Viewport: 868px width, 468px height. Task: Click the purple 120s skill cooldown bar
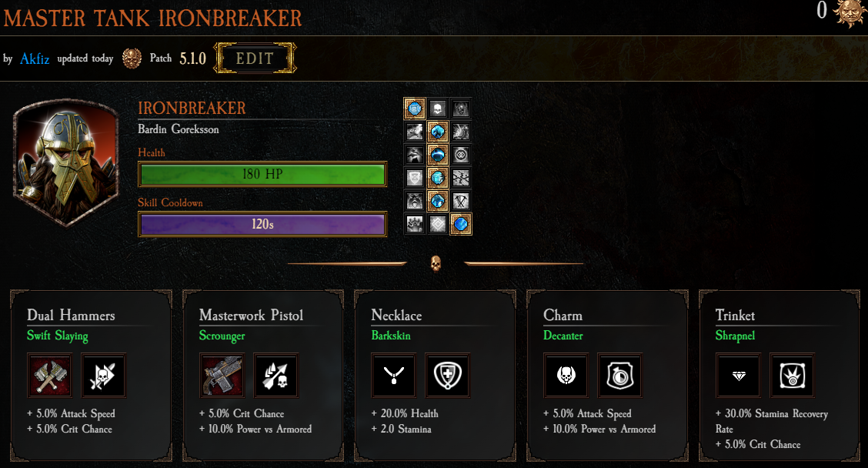click(262, 224)
